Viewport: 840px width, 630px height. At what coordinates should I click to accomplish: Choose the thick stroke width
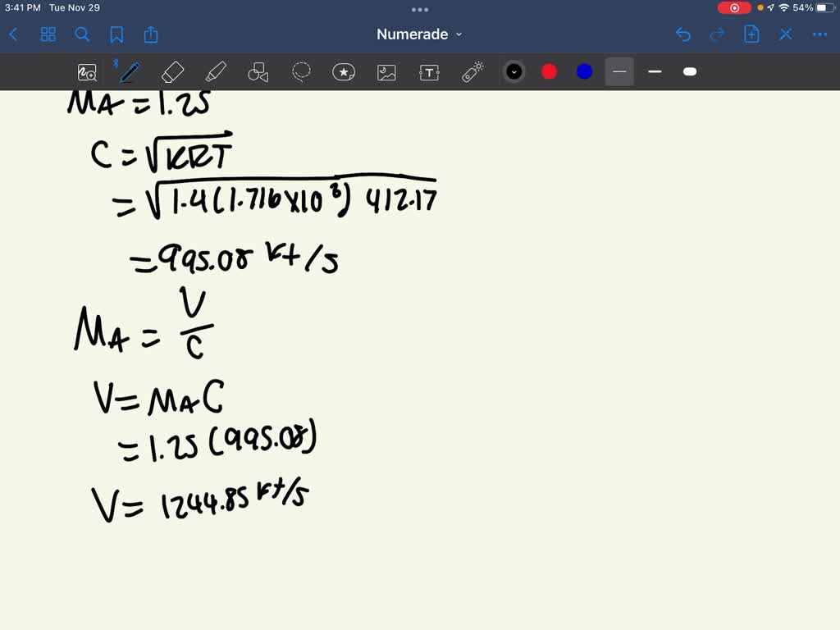[690, 72]
